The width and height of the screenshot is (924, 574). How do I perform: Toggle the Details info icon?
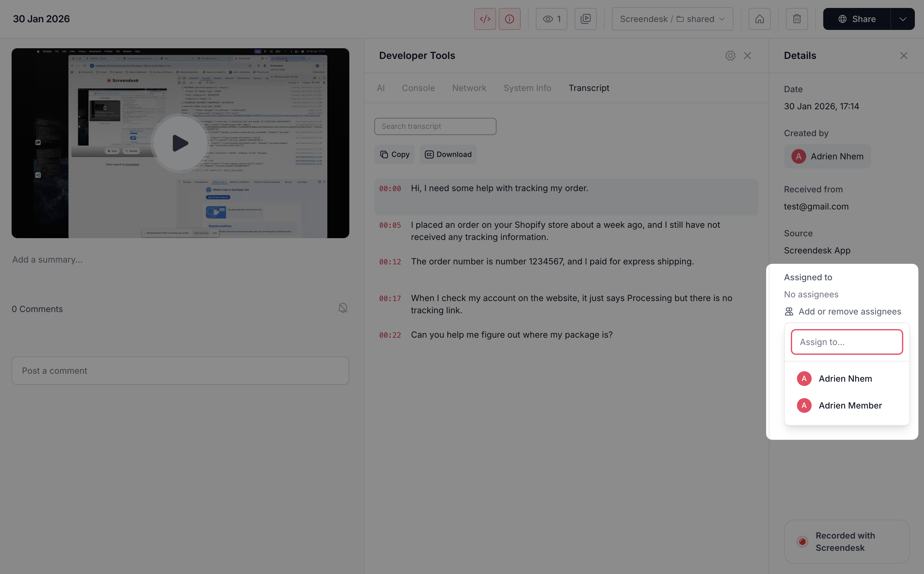tap(509, 19)
